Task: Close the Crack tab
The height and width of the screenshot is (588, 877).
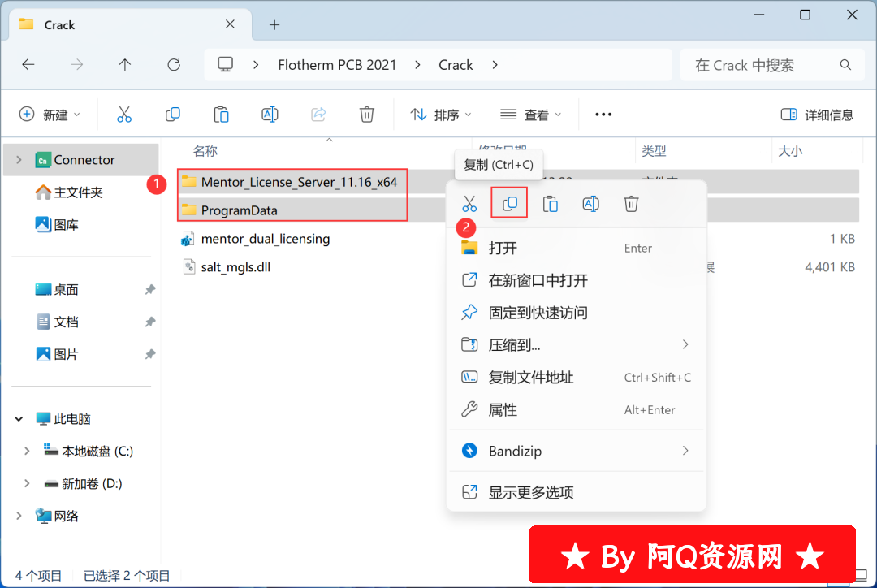Action: click(x=230, y=24)
